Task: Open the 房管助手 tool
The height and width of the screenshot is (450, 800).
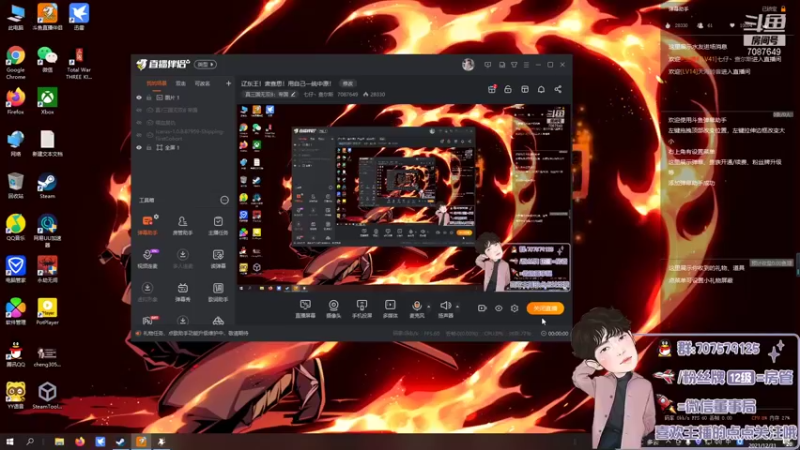Action: 183,225
